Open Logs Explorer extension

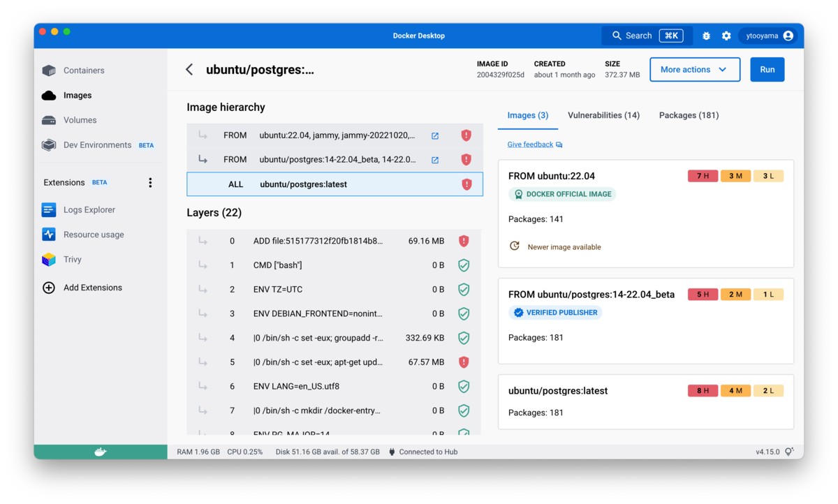click(x=89, y=209)
